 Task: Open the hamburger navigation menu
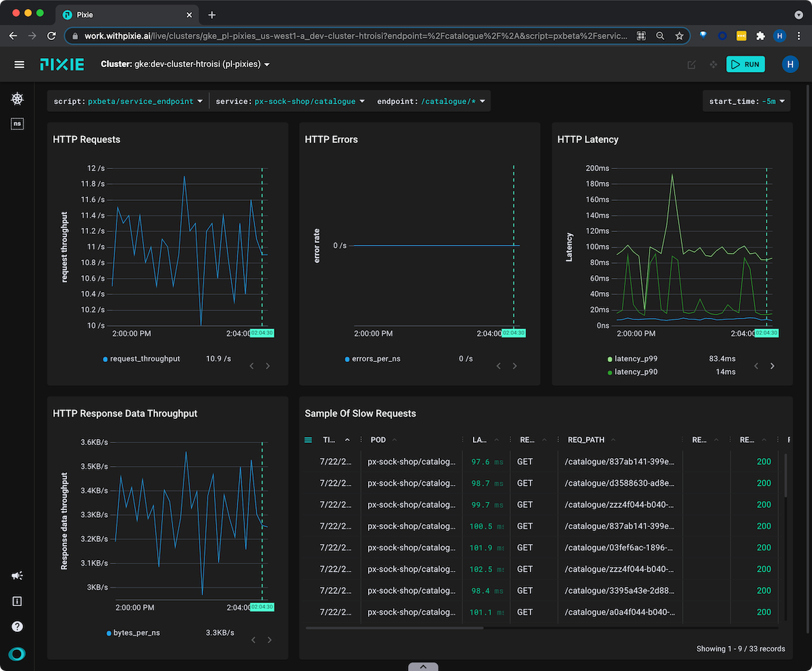(x=19, y=64)
